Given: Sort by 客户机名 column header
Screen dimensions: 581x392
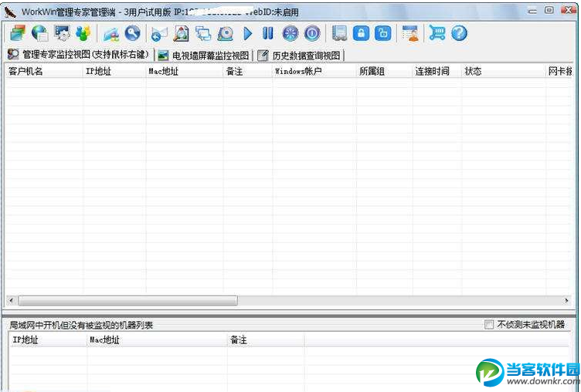Looking at the screenshot, I should 44,71.
